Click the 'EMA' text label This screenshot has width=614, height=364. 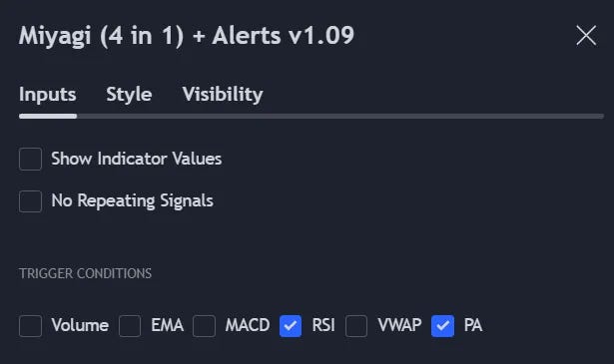167,325
